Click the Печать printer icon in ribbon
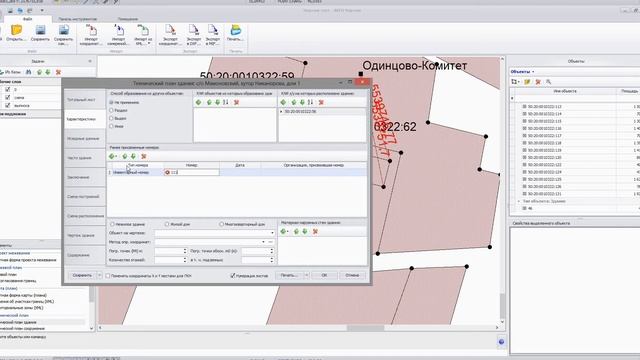The width and height of the screenshot is (640, 360). click(x=235, y=30)
